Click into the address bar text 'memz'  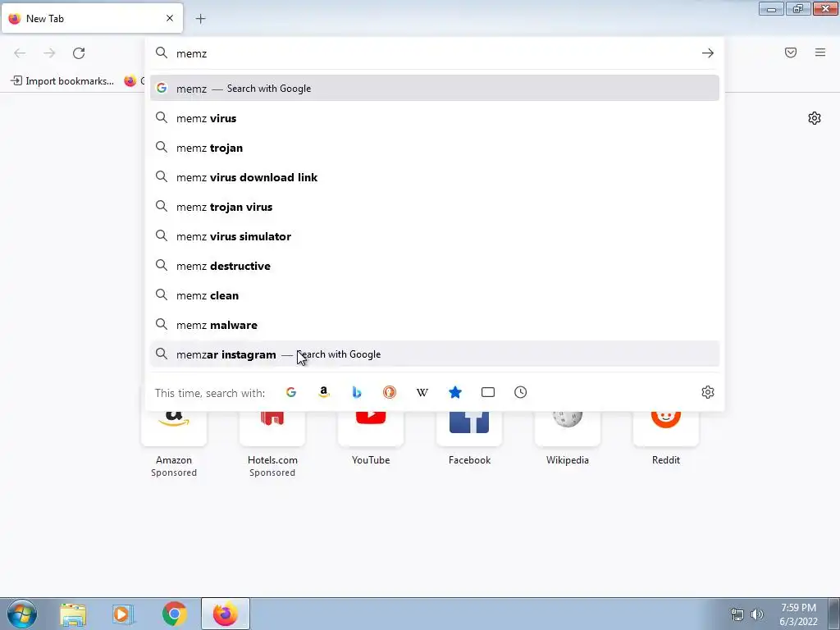click(x=192, y=53)
